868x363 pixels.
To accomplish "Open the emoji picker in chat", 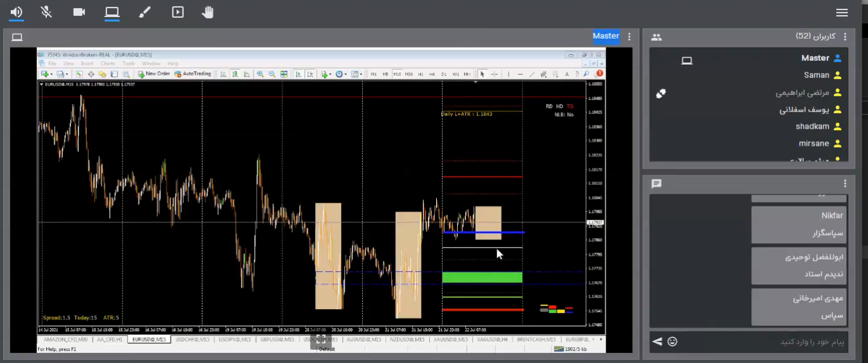I will pos(672,341).
